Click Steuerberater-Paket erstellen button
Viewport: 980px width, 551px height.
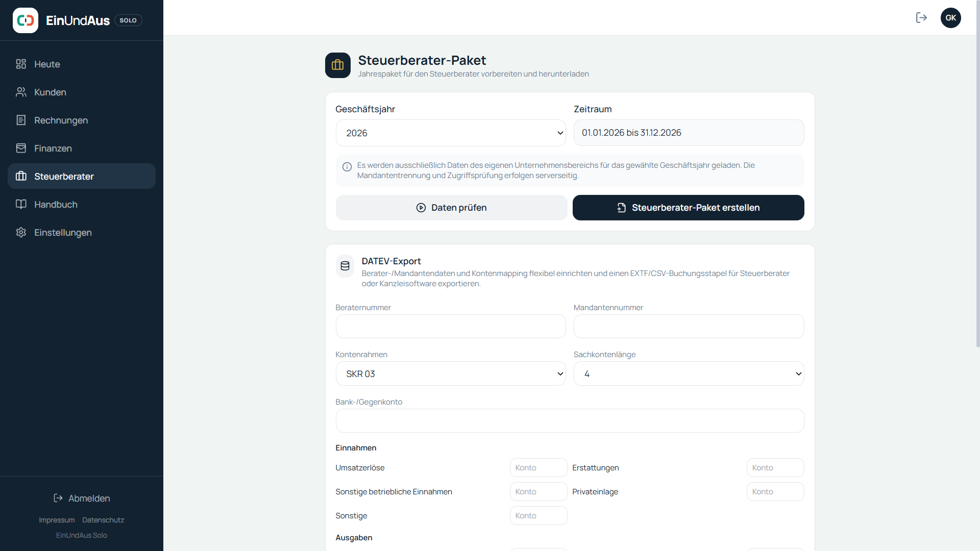pos(688,208)
